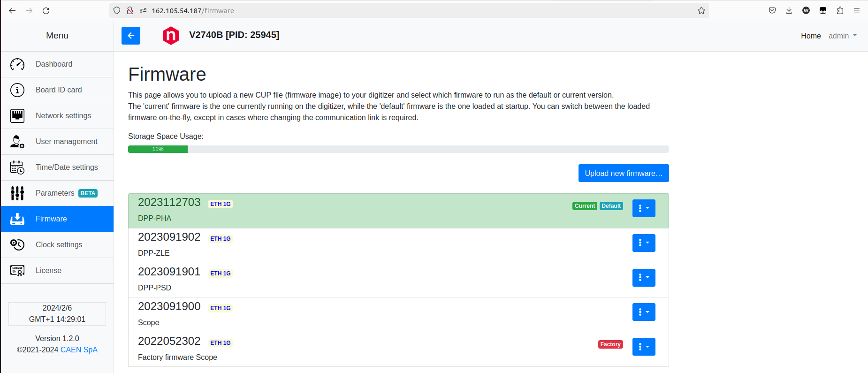Open the CAEN SpA link
This screenshot has width=868, height=373.
79,350
